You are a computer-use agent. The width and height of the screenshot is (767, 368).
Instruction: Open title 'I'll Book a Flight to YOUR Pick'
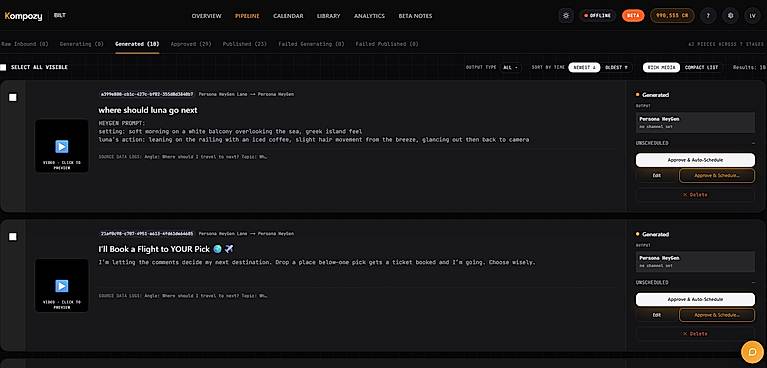click(x=166, y=249)
